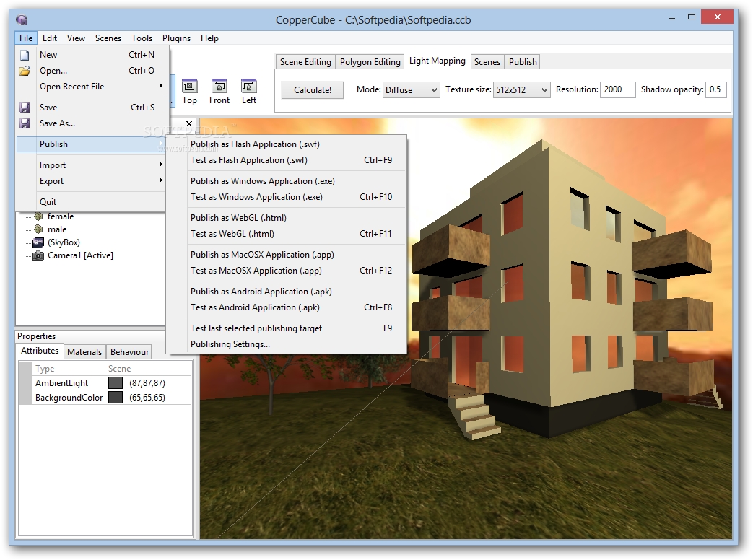Open the Materials properties tab
753x560 pixels.
pos(84,351)
